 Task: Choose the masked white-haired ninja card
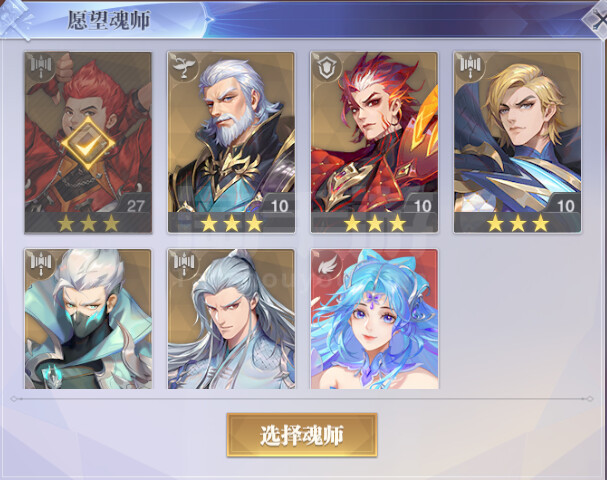88,319
